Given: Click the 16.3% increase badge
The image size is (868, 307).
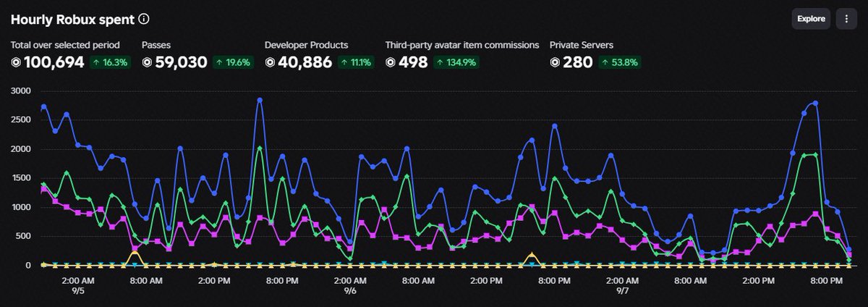Looking at the screenshot, I should click(x=111, y=63).
